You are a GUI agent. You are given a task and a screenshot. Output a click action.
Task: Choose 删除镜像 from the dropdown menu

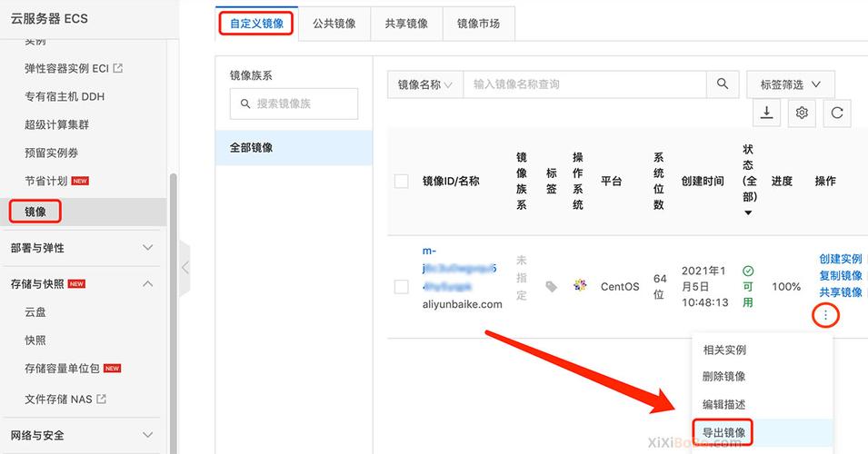tap(724, 377)
